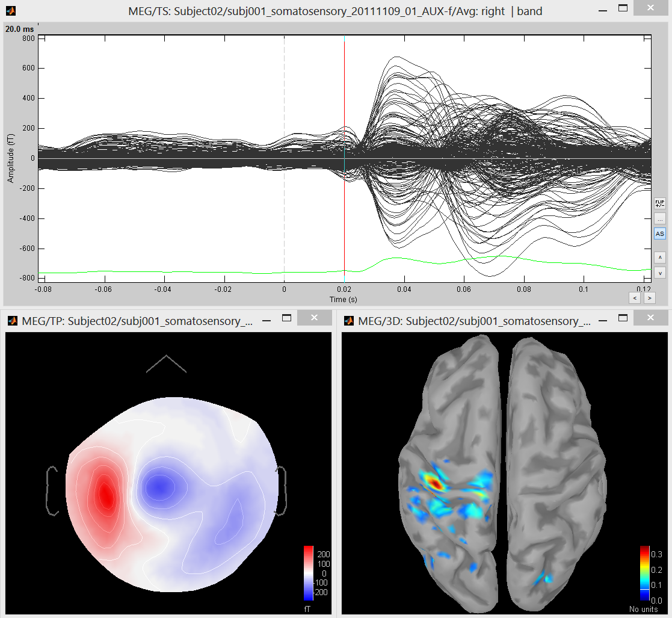This screenshot has height=618, width=672.
Task: Click the MATLAB icon of the MEG/3D window
Action: click(x=348, y=321)
